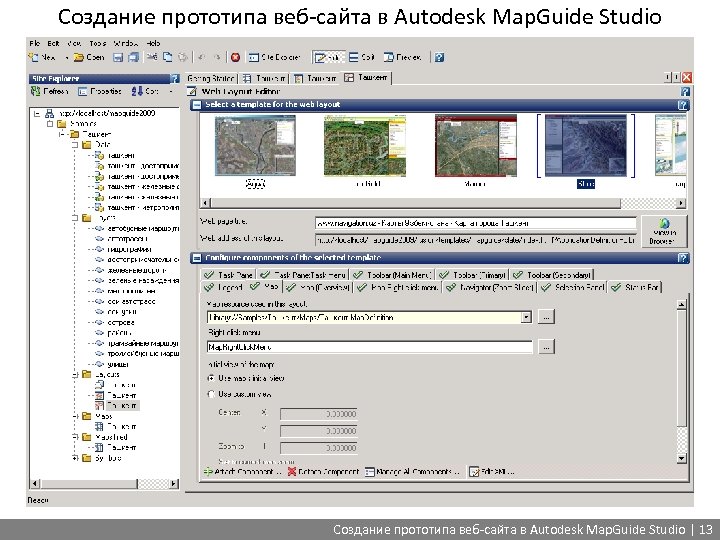Select the районы layer in tree
This screenshot has height=540, width=720.
119,333
